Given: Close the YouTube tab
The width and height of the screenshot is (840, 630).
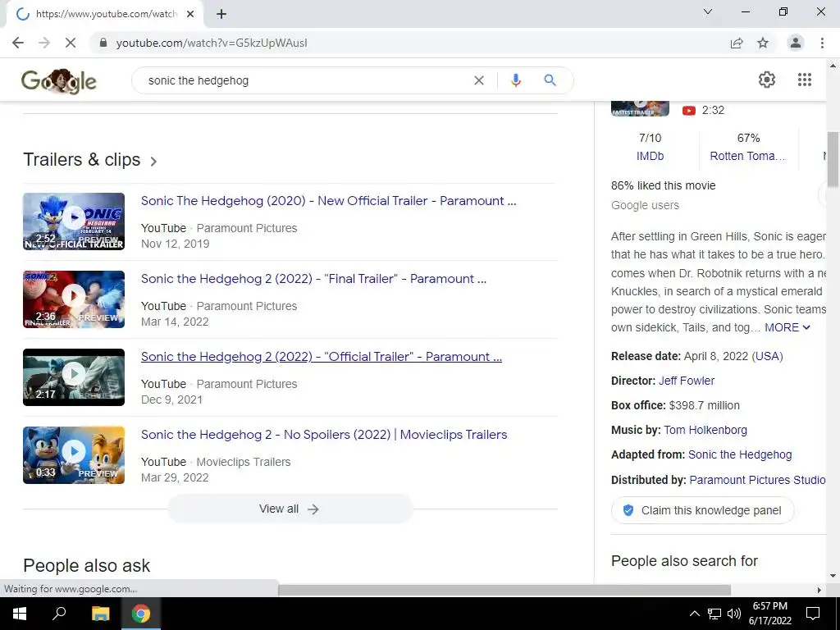Looking at the screenshot, I should pyautogui.click(x=190, y=14).
